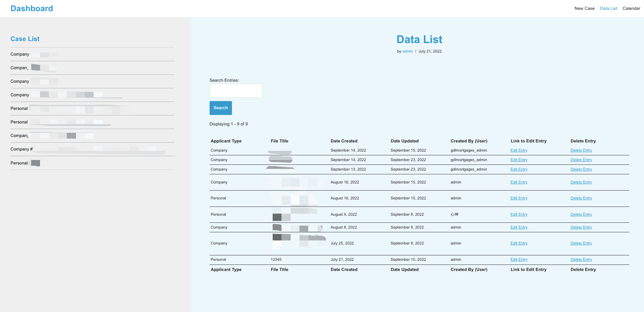This screenshot has height=312, width=644.
Task: Edit Entry for row created September 13, 2022
Action: click(x=519, y=169)
